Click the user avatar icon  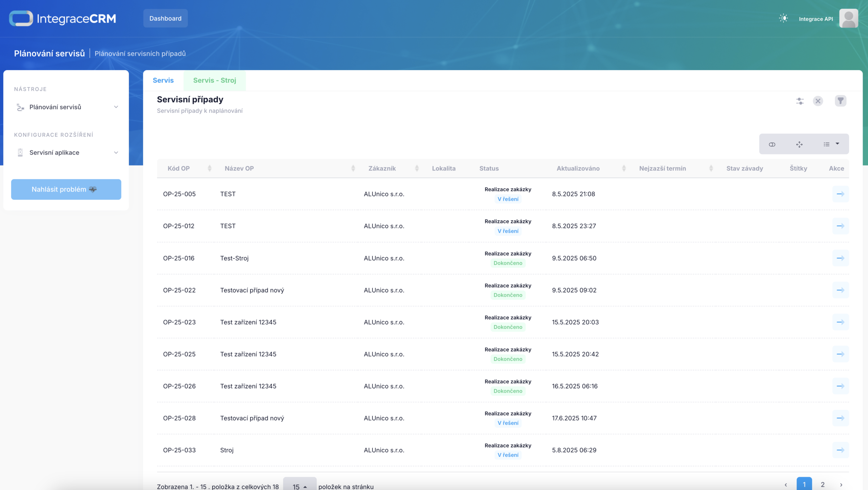848,18
